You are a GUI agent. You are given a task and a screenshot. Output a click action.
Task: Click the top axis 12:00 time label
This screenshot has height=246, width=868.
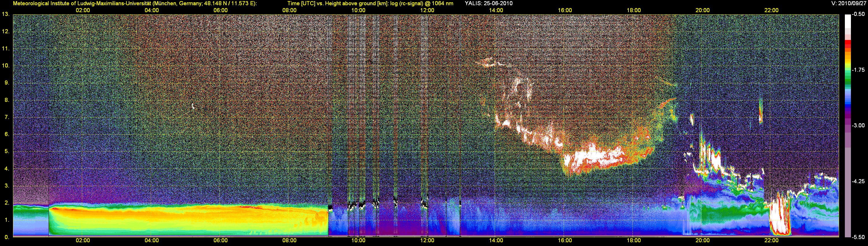(427, 10)
